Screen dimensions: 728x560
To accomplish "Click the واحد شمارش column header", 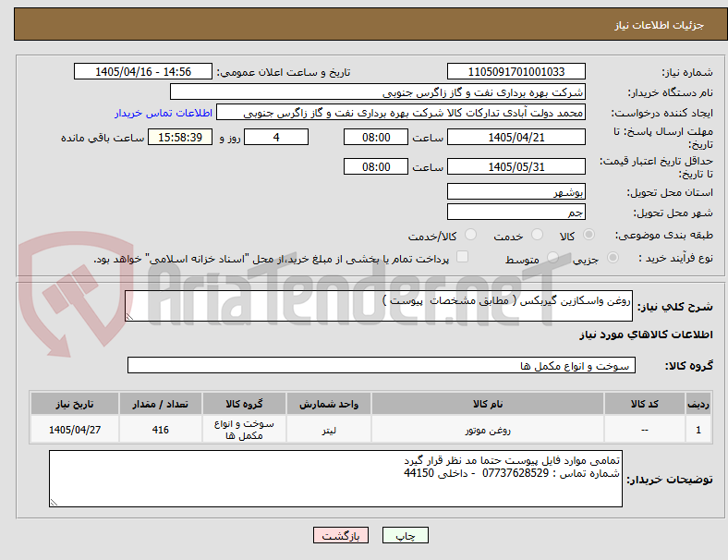I will [329, 404].
